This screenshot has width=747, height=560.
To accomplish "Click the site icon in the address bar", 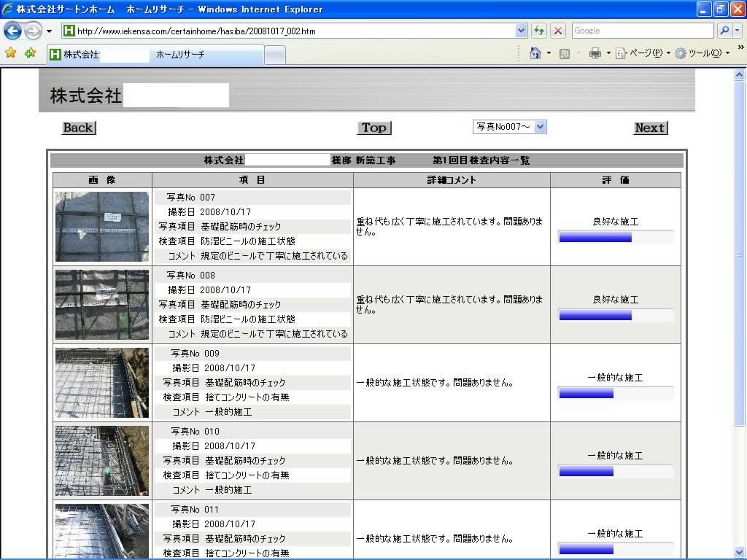I will click(69, 31).
